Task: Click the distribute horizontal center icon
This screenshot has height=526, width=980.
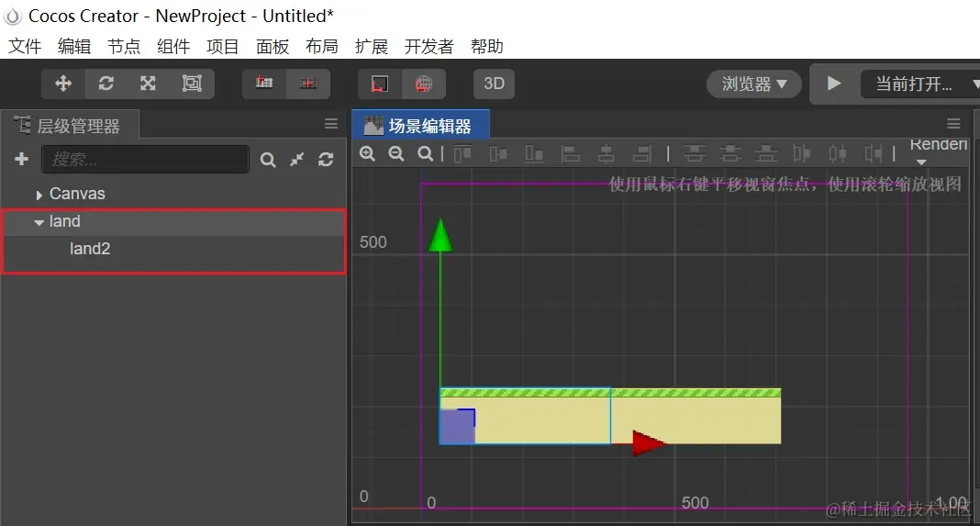Action: pyautogui.click(x=838, y=153)
